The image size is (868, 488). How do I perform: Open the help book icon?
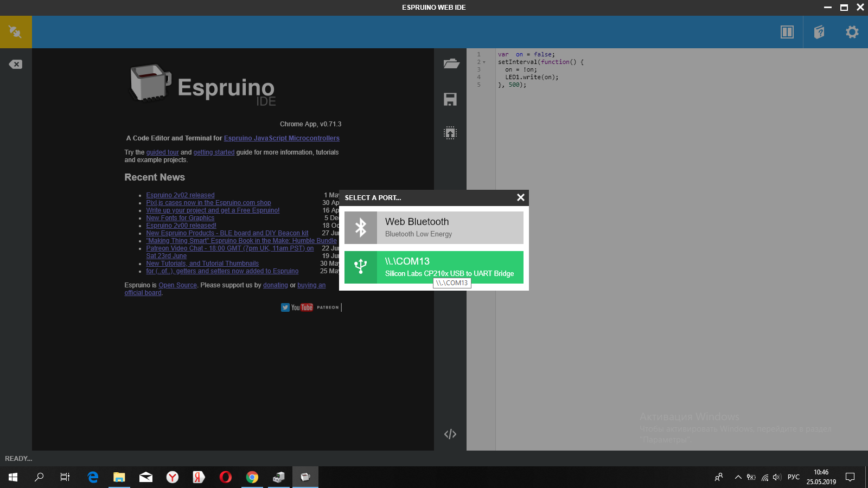click(820, 32)
